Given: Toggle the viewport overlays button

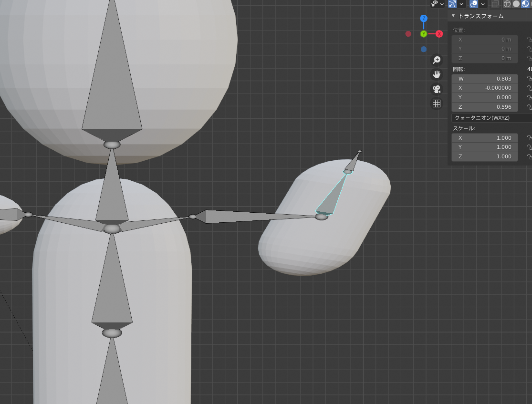Looking at the screenshot, I should [x=474, y=4].
